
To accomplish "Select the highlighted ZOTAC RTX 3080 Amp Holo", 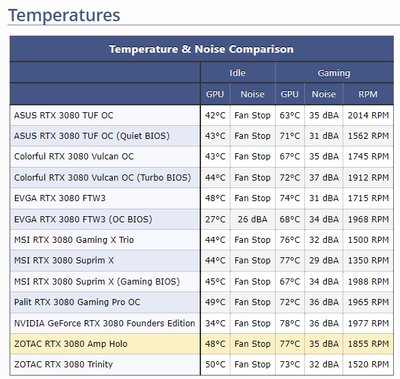I will 71,344.
